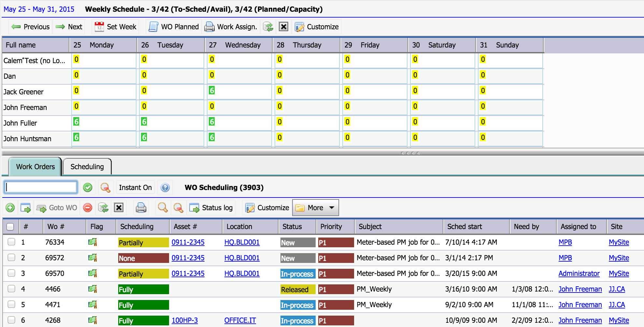Screen dimensions: 644x327
Task: Apply search with the green check icon
Action: pyautogui.click(x=88, y=187)
